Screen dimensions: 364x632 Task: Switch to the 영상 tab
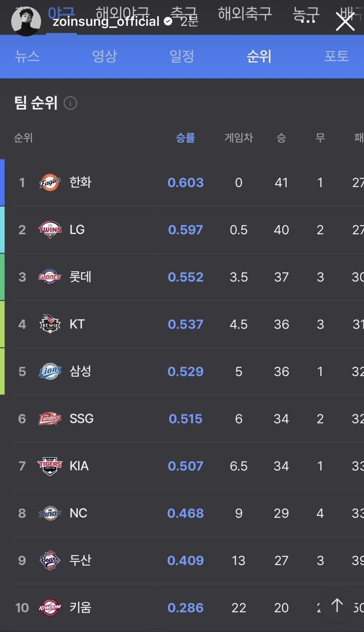coord(105,57)
